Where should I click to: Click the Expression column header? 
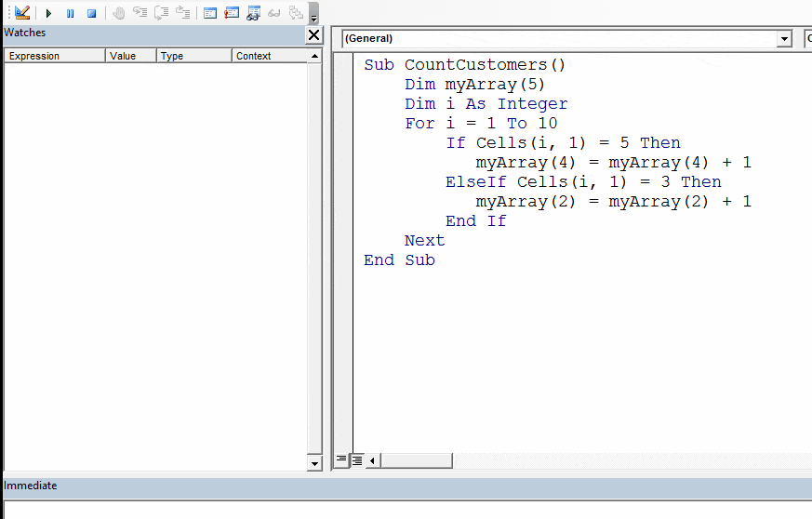(54, 56)
